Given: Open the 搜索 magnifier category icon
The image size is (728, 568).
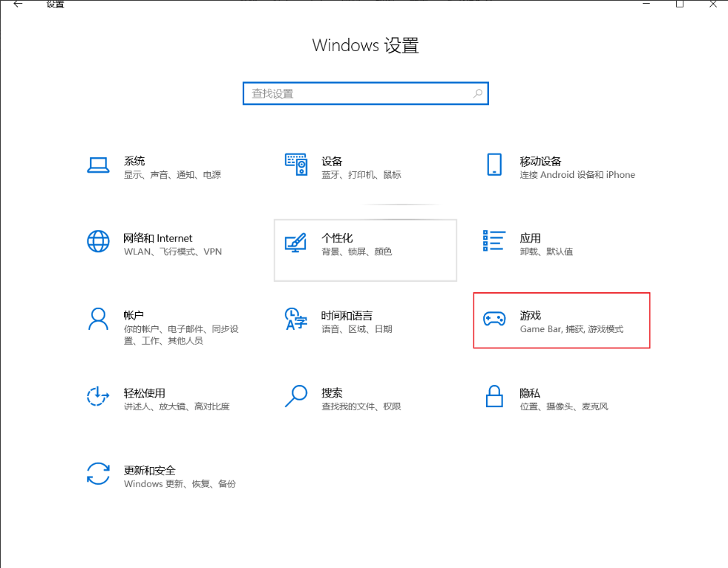Looking at the screenshot, I should pos(296,396).
